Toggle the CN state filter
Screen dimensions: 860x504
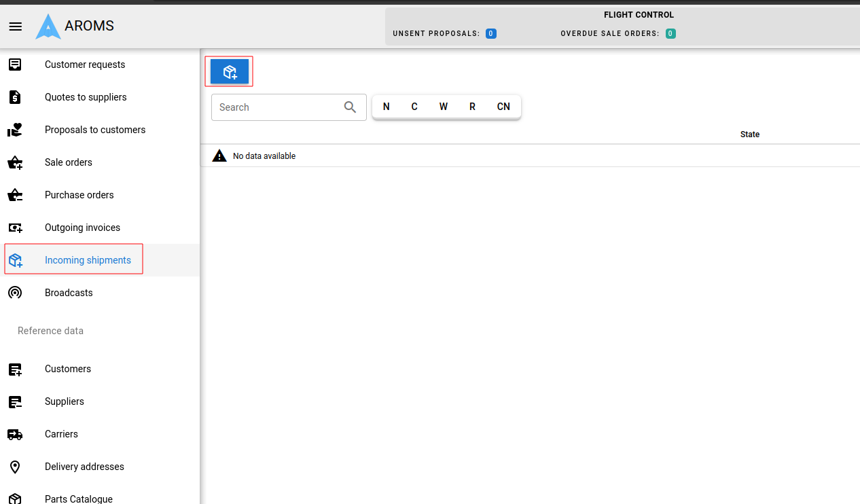tap(503, 107)
